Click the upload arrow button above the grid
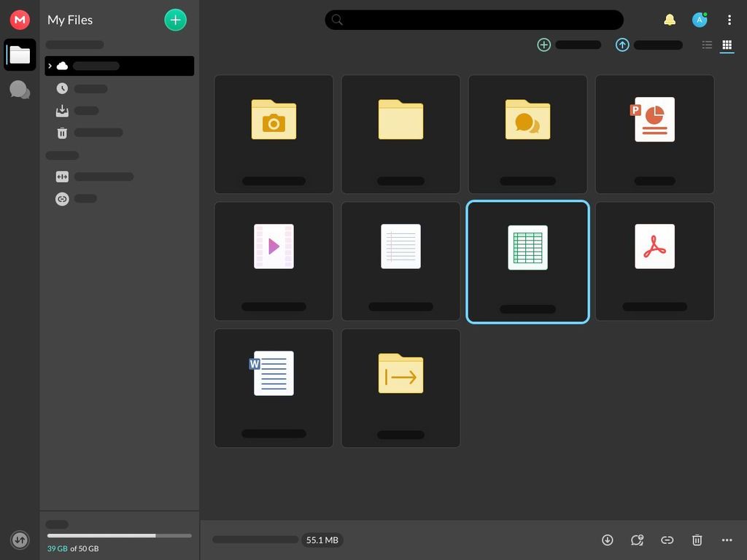The height and width of the screenshot is (560, 747). [622, 44]
